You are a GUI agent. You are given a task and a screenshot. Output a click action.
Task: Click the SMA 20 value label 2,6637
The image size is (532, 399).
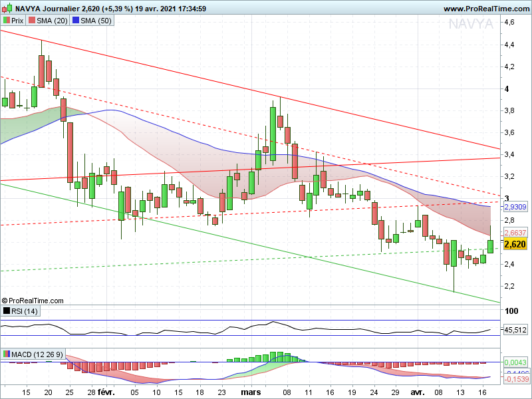coord(515,232)
